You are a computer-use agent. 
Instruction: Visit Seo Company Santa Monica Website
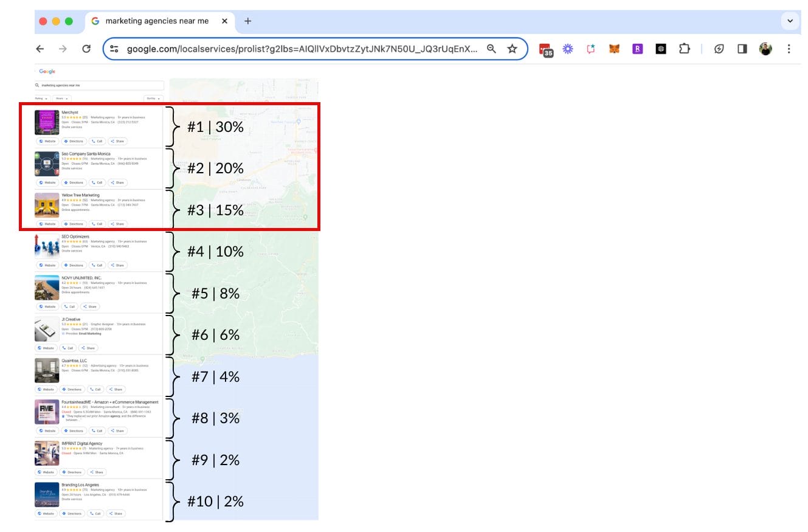coord(47,182)
